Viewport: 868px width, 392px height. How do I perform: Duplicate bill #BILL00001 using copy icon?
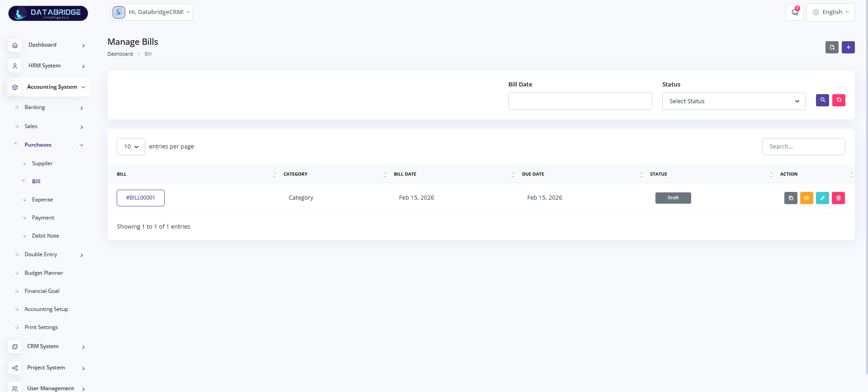pos(791,198)
